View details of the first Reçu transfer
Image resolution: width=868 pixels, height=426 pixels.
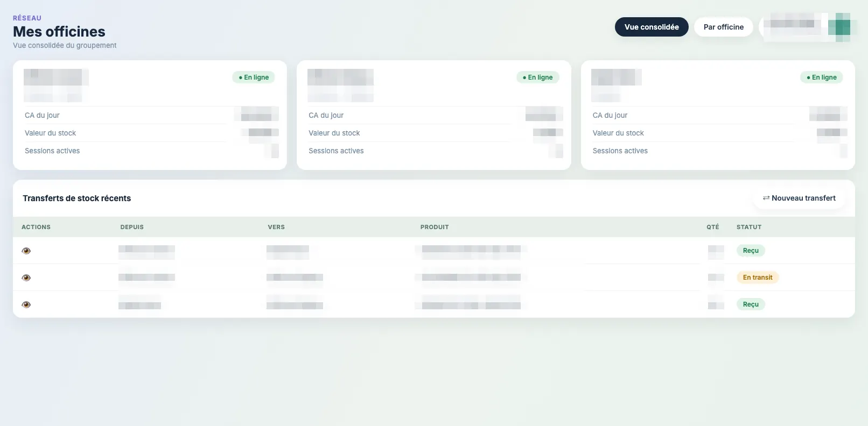click(26, 251)
